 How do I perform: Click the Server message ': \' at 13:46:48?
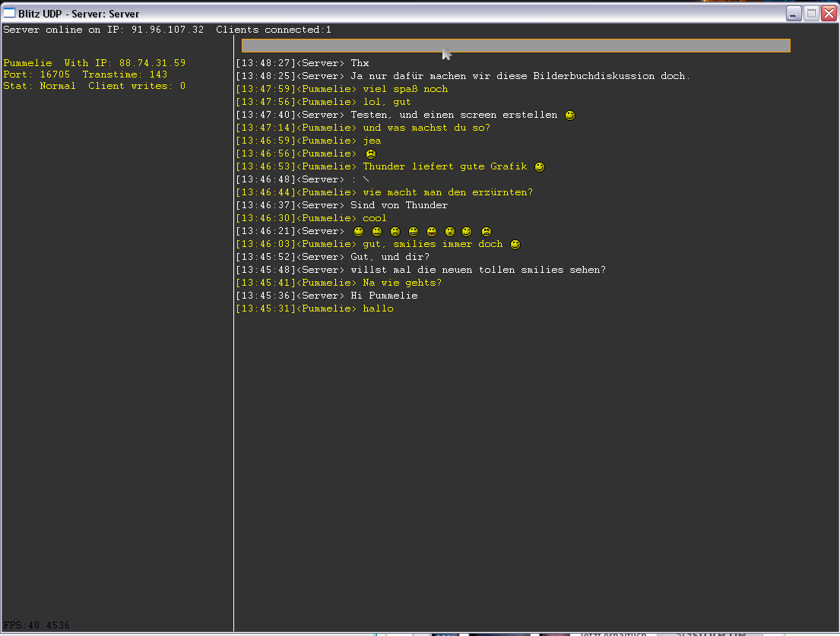point(360,179)
